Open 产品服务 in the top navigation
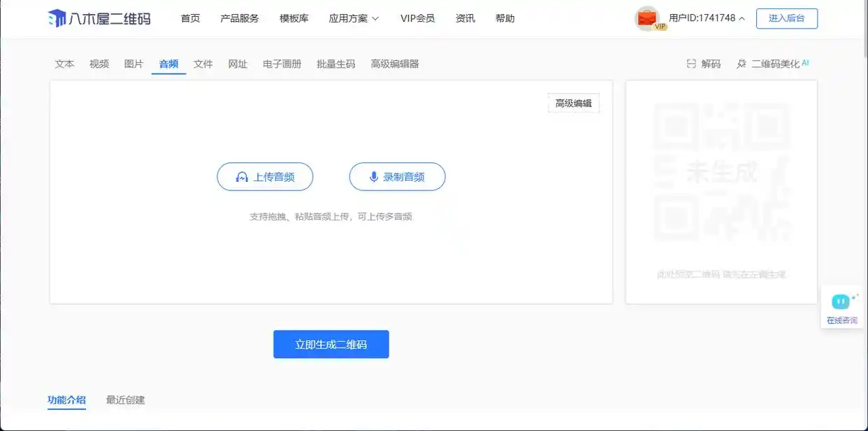 pyautogui.click(x=240, y=18)
